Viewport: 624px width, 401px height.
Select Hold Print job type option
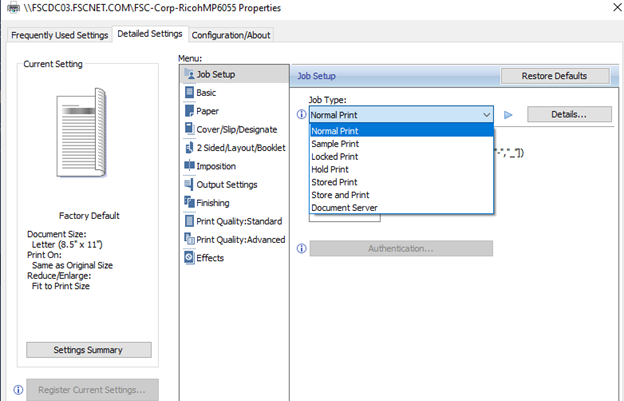[x=332, y=170]
